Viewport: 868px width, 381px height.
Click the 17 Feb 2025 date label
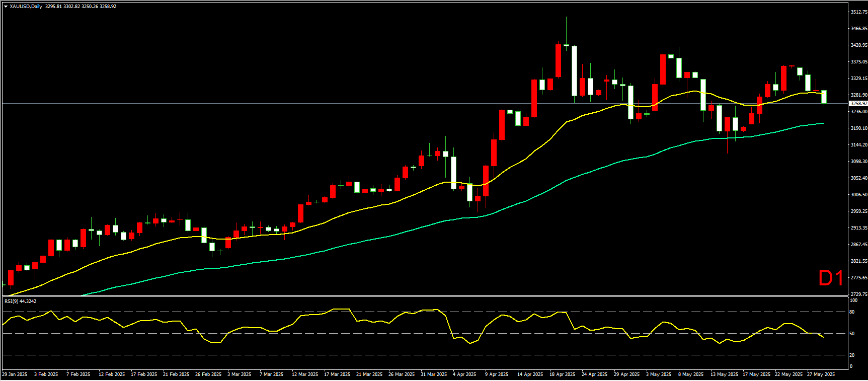pos(144,374)
